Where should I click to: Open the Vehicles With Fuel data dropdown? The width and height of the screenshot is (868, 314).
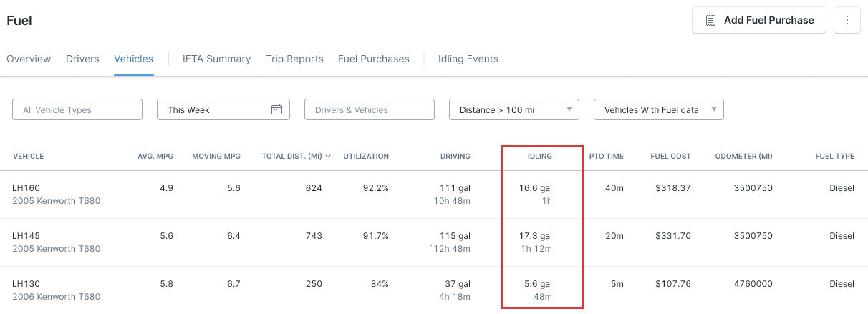659,109
